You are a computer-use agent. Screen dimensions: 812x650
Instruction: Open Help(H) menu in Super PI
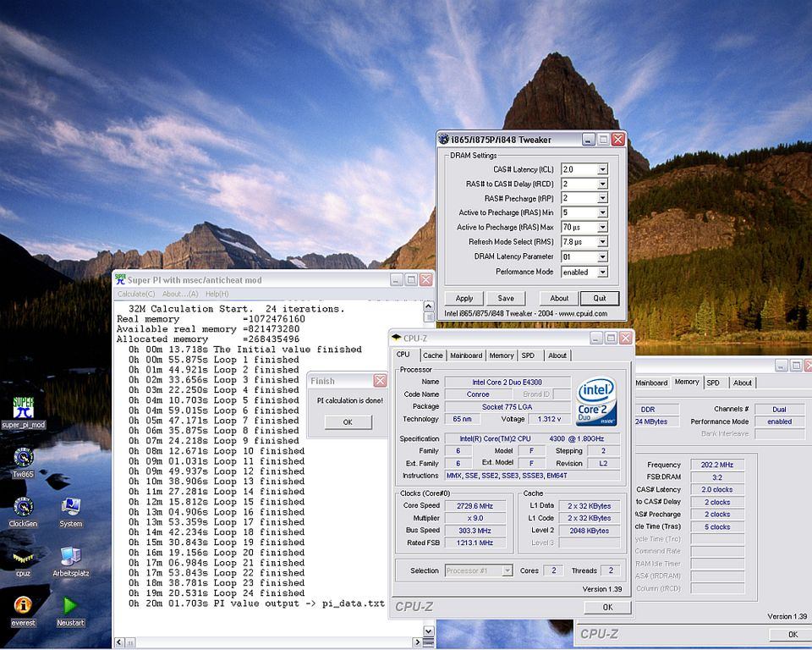[217, 294]
